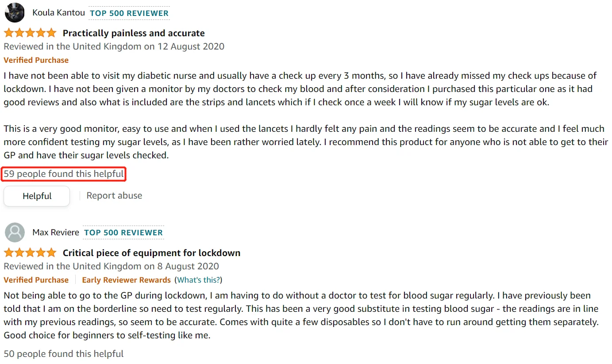Click Koula Kantou's cat profile avatar
612x364 pixels.
point(15,12)
